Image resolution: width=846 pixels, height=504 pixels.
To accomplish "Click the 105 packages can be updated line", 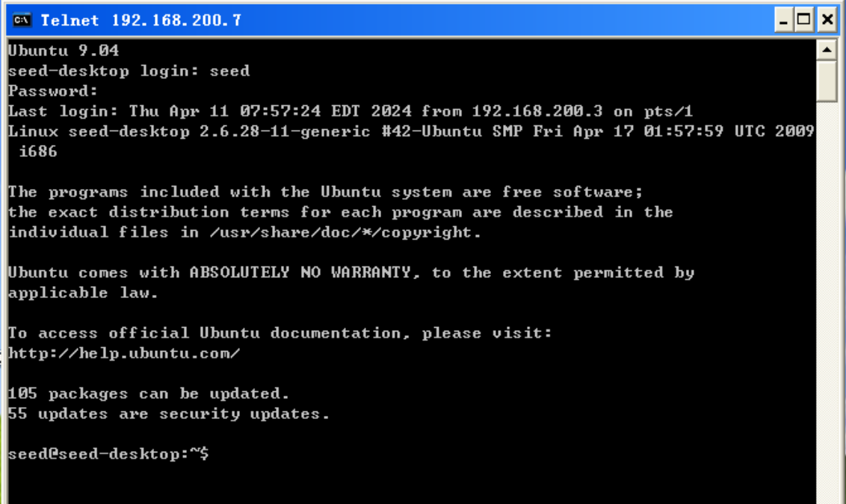I will click(x=149, y=393).
